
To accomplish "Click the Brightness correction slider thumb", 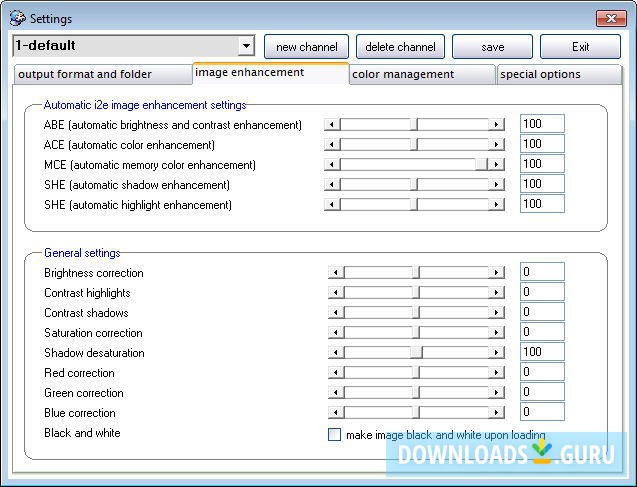I will [x=416, y=272].
